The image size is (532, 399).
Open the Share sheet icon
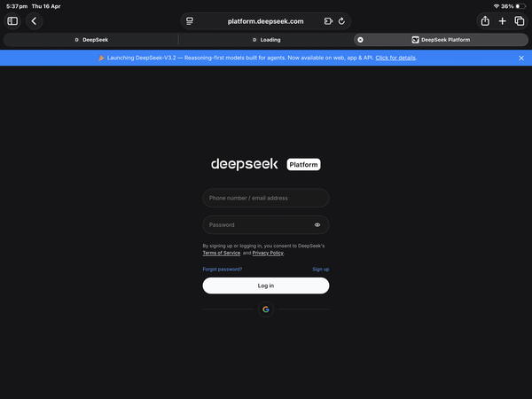[485, 21]
